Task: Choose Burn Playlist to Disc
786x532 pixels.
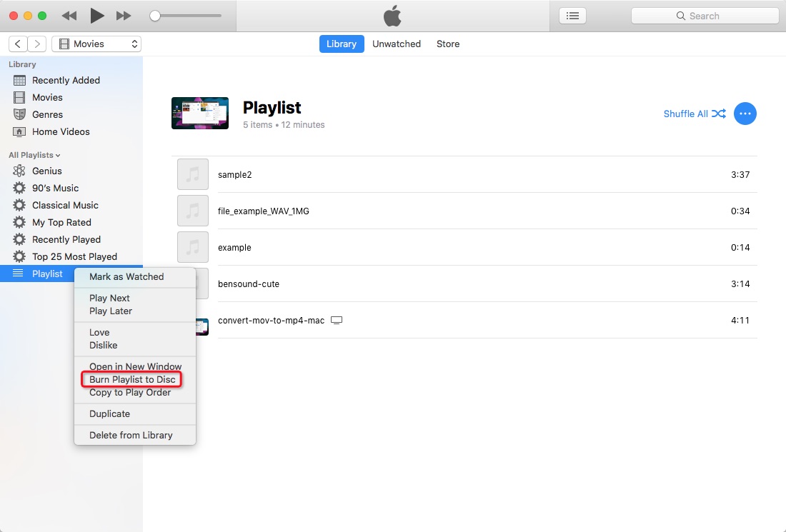Action: point(131,379)
